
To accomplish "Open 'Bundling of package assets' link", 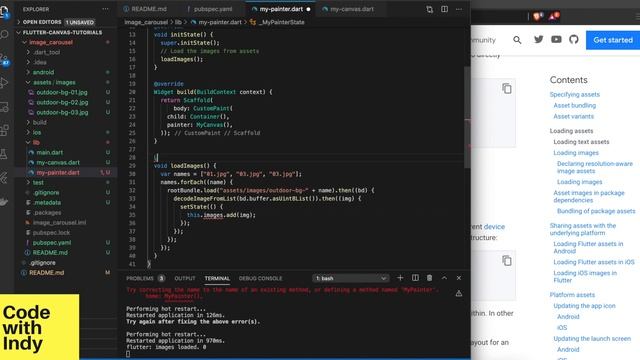I will tap(596, 211).
